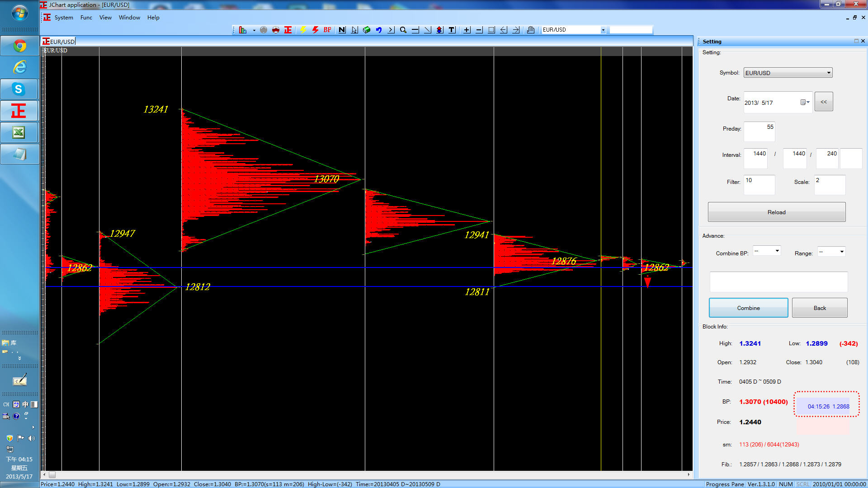Click the Setting panel float button
This screenshot has width=868, height=488.
[856, 41]
